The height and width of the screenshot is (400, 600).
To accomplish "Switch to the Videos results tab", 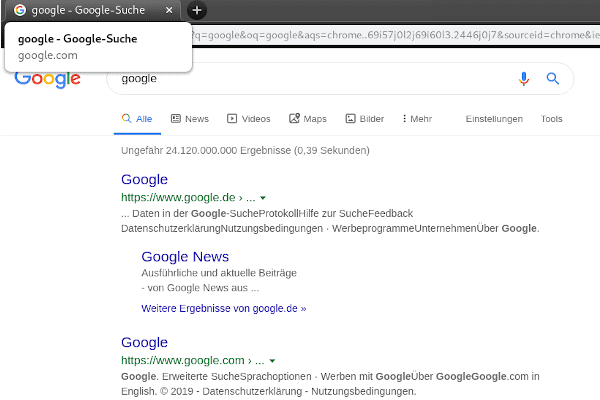I will [x=249, y=119].
